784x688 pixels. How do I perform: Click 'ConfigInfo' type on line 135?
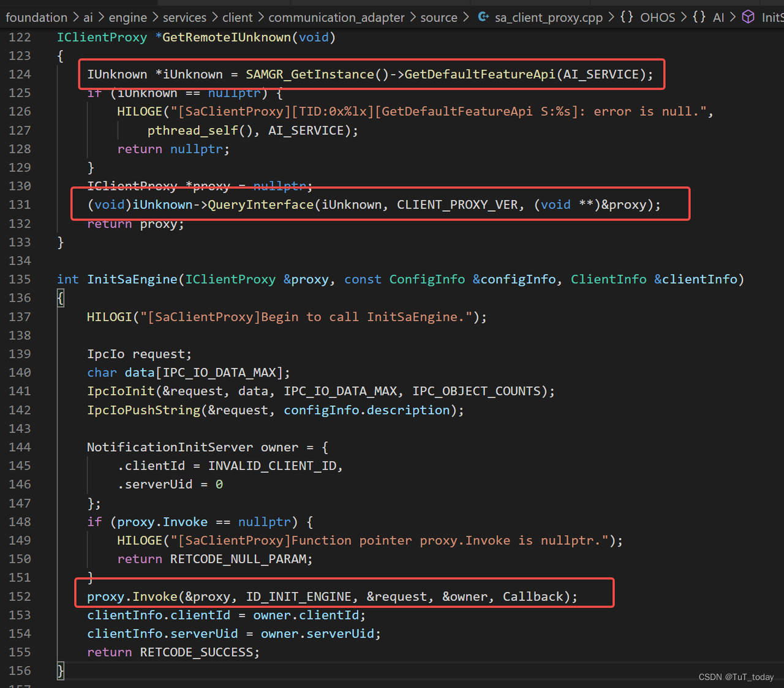(x=427, y=279)
